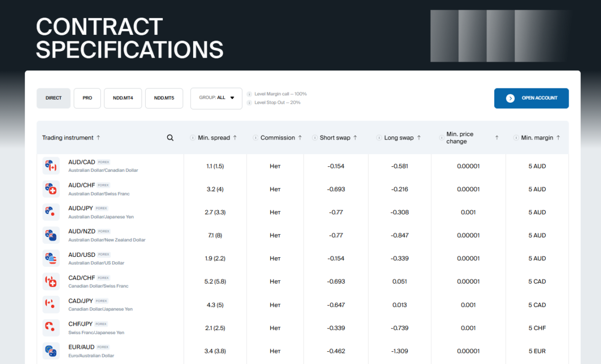The image size is (601, 364).
Task: Sort by Long swap arrow
Action: click(419, 138)
